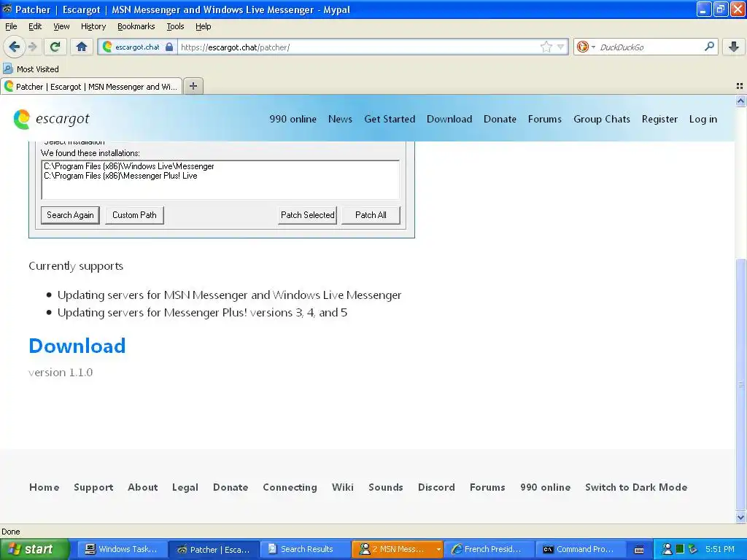Click the Register link
747x560 pixels.
(x=659, y=119)
